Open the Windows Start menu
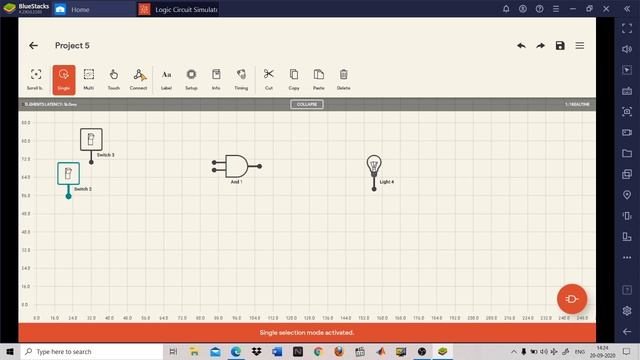This screenshot has height=360, width=640. (10, 351)
